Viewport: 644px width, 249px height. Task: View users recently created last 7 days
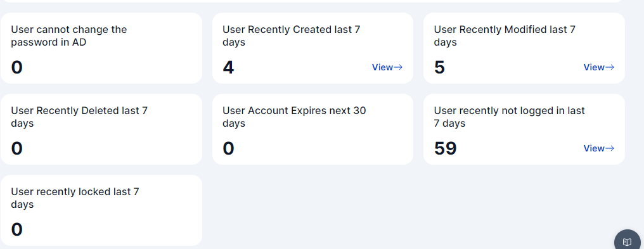click(x=387, y=67)
